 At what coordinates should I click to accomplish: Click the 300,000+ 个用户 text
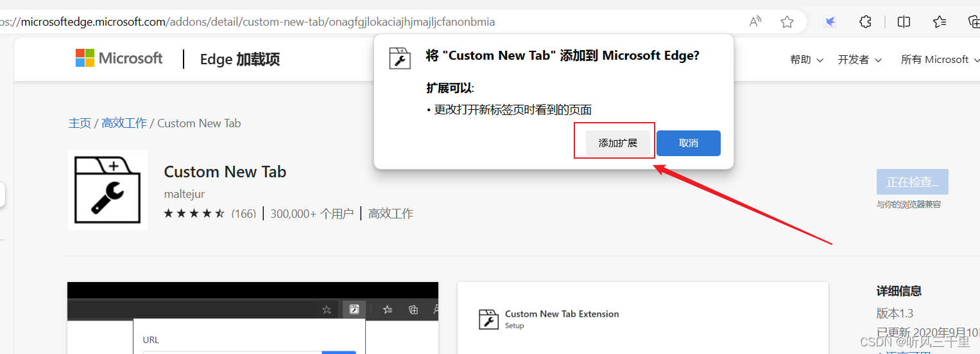point(312,214)
